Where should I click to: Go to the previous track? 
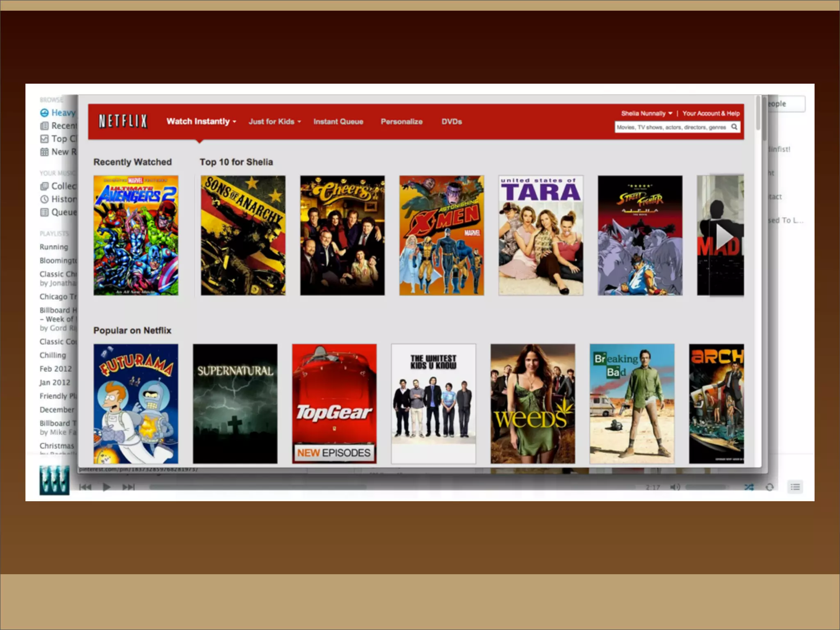(85, 487)
